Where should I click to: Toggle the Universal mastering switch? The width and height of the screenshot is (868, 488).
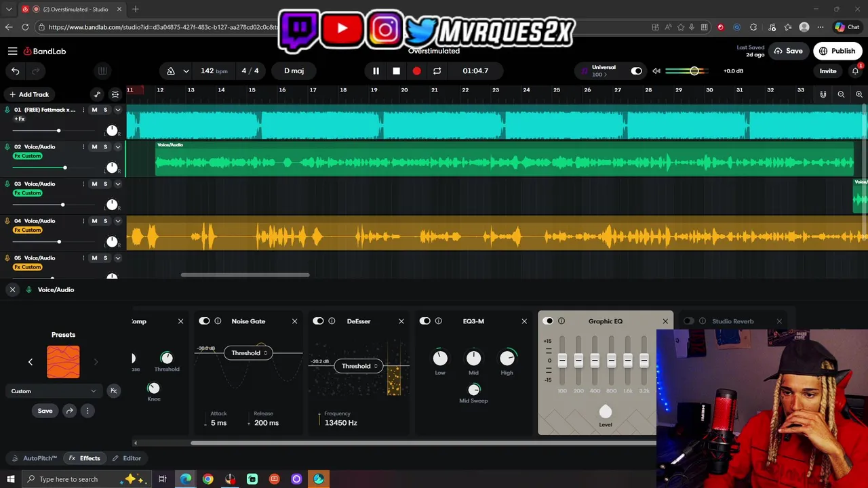tap(636, 70)
